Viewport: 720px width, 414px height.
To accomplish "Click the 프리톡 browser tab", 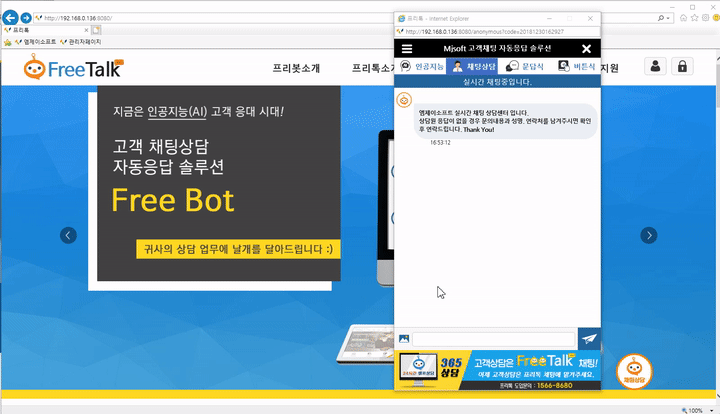I will [46, 30].
